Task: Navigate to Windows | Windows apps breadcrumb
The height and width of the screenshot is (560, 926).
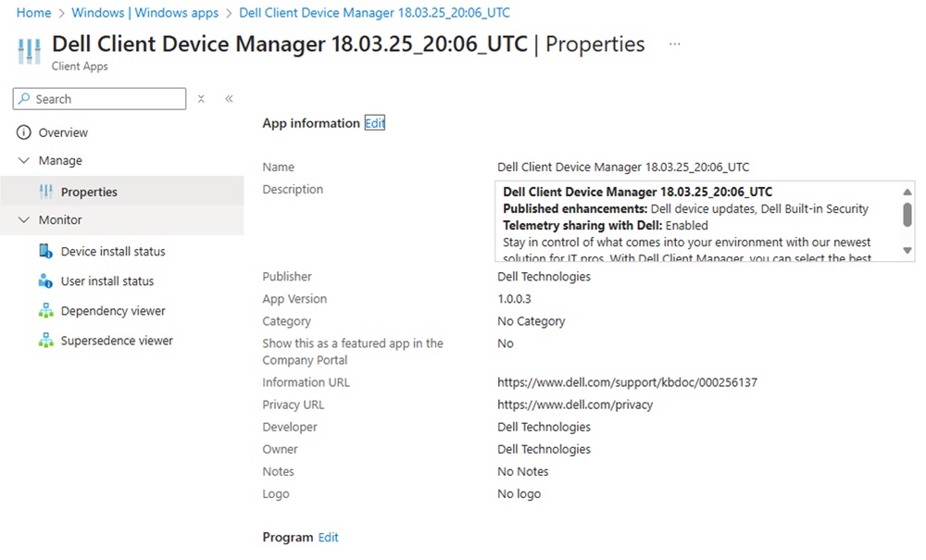Action: click(x=144, y=12)
